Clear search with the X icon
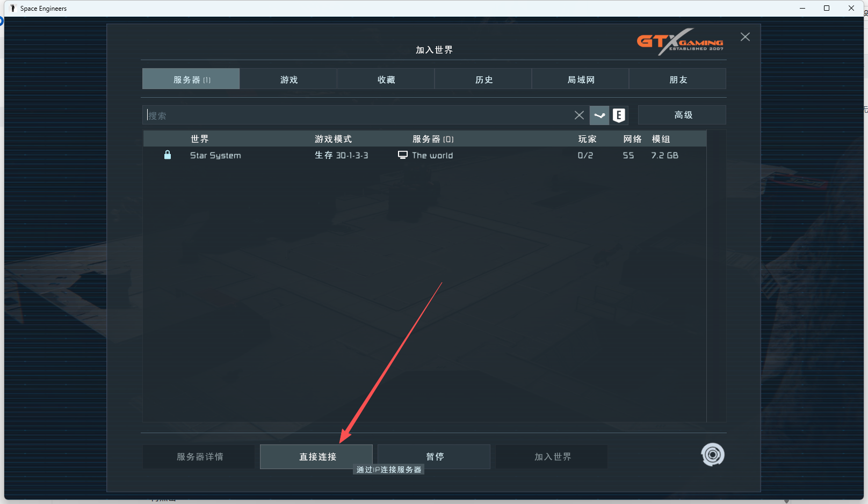868x504 pixels. 579,115
